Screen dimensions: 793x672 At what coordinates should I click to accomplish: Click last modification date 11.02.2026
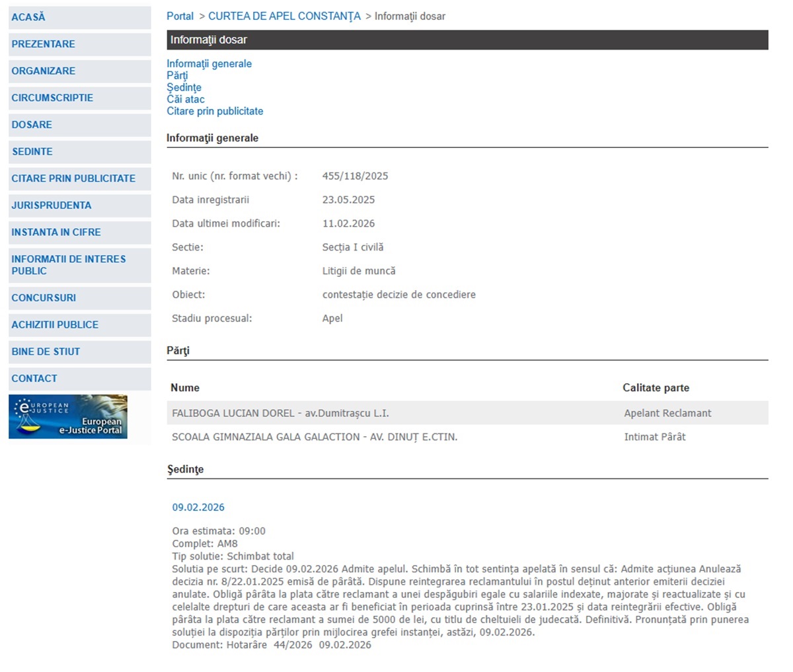click(348, 224)
